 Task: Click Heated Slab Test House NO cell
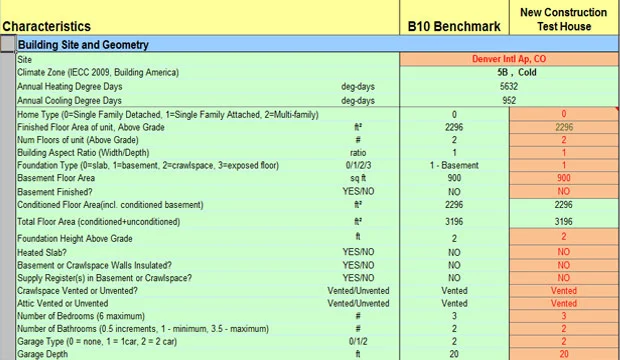(564, 252)
